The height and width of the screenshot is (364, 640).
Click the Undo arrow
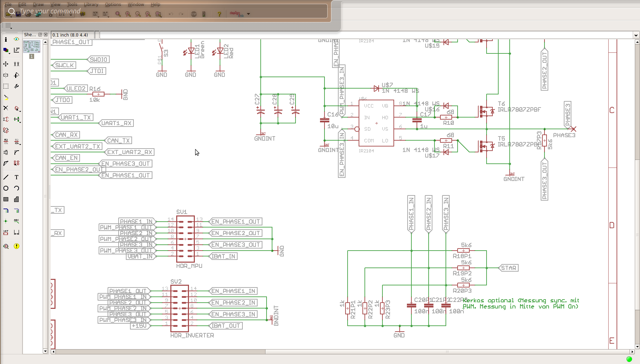coord(171,14)
